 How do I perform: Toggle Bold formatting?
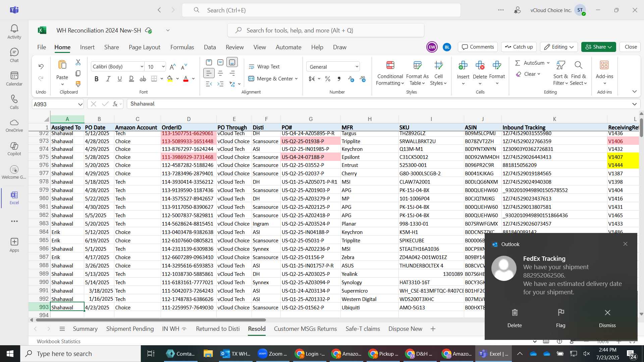(97, 79)
